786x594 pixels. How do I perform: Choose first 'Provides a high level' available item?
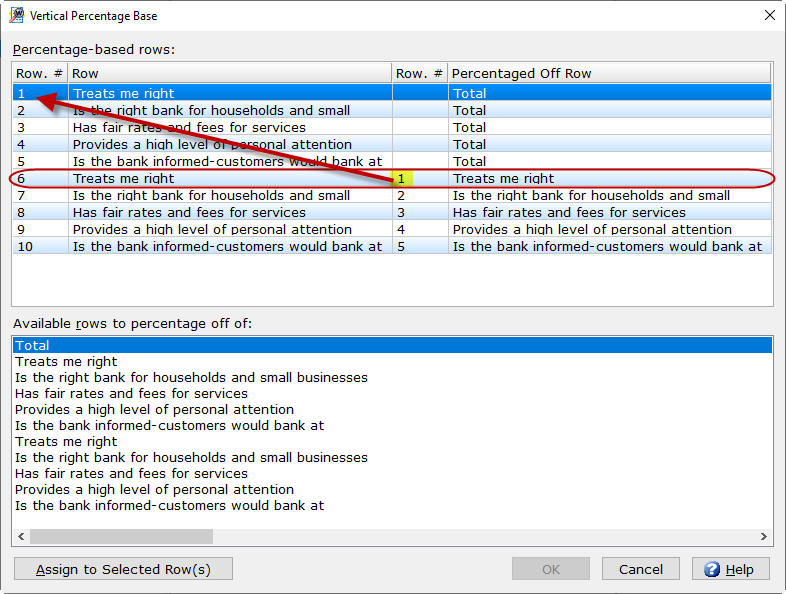154,410
